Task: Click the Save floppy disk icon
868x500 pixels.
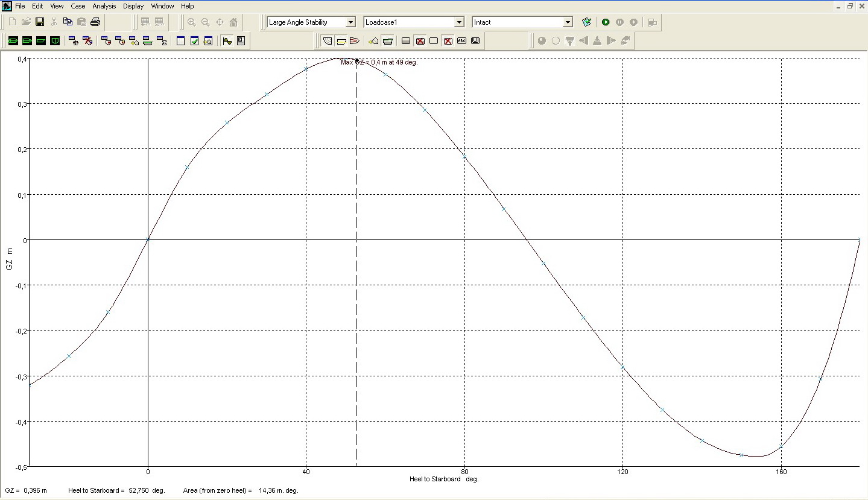Action: pos(40,22)
